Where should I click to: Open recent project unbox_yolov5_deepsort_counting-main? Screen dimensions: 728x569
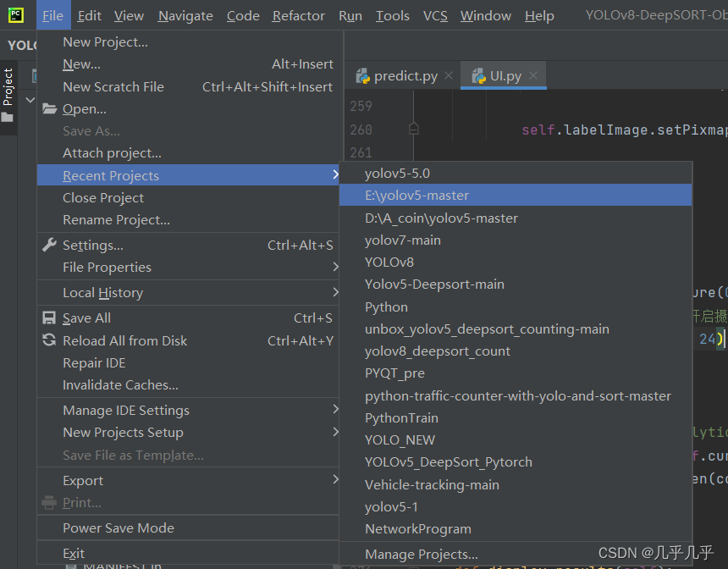coord(516,329)
